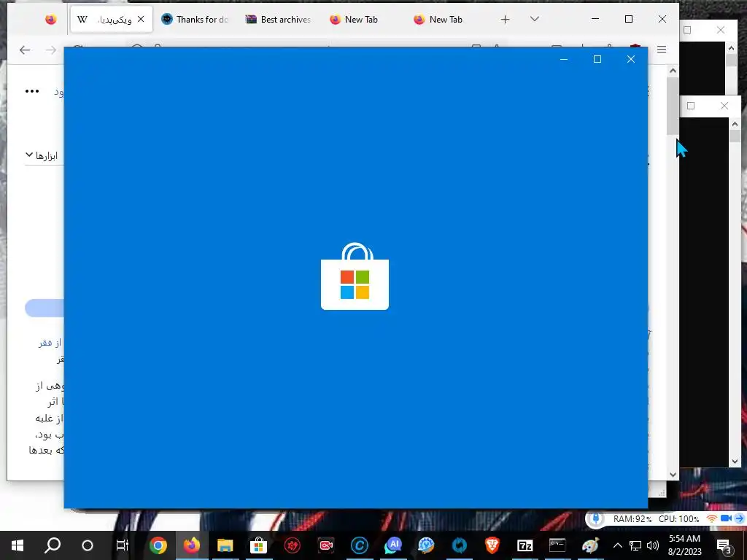Image resolution: width=747 pixels, height=560 pixels.
Task: Switch to Command Prompt on taskbar
Action: tap(557, 545)
